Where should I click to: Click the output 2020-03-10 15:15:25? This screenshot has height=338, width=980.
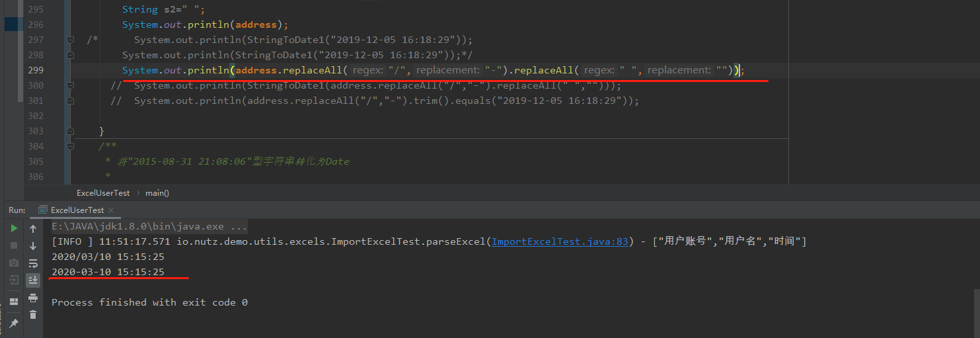pos(108,272)
